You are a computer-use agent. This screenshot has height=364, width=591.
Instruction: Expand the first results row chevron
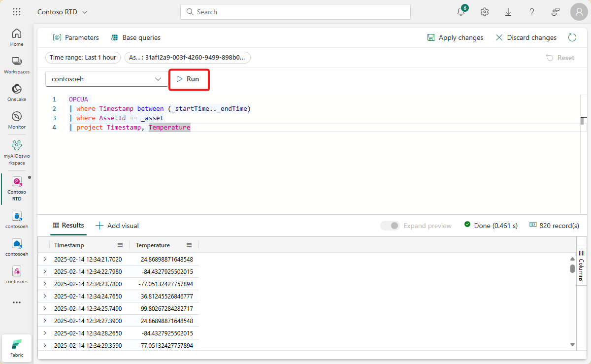click(x=44, y=259)
